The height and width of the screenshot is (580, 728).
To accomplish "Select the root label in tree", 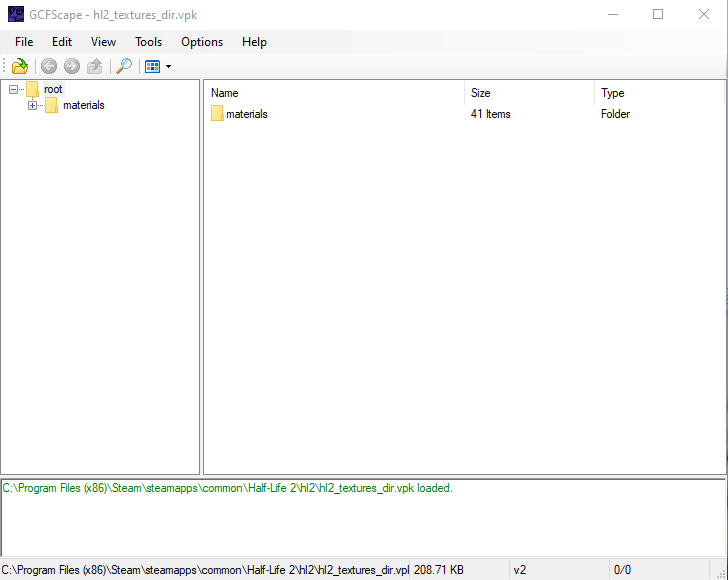I will point(53,89).
